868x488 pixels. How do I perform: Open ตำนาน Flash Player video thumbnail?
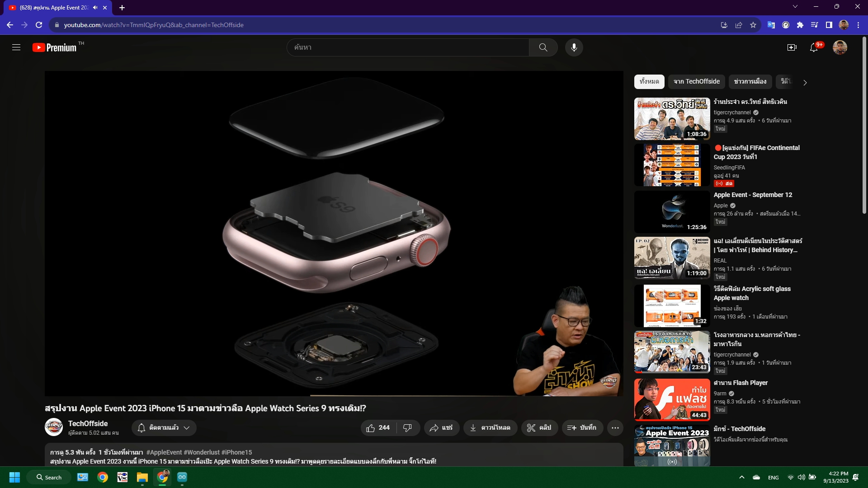pyautogui.click(x=672, y=400)
